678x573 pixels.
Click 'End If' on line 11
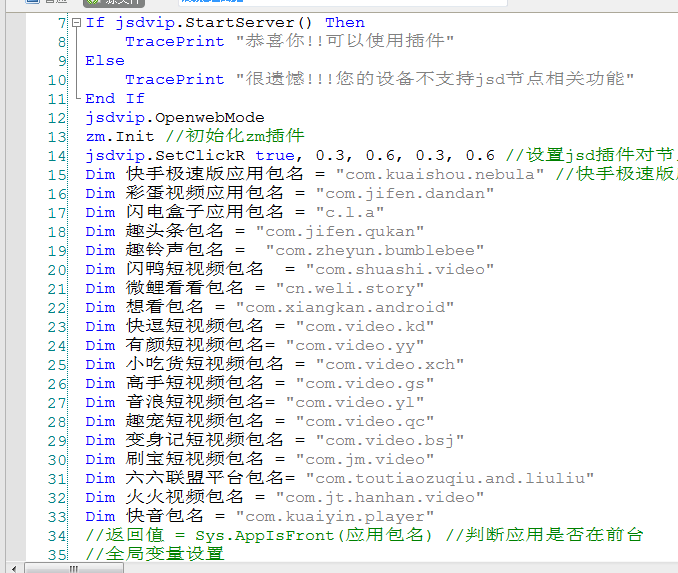click(115, 99)
